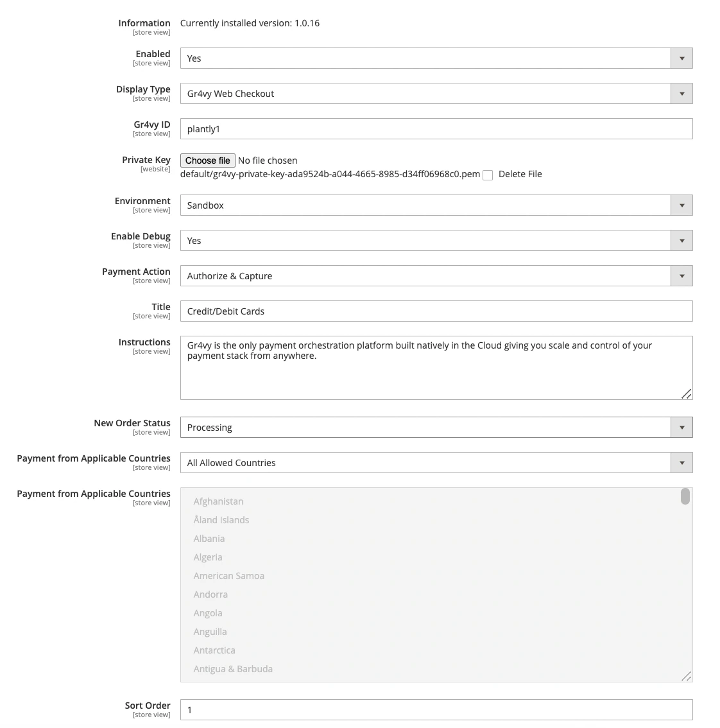Click the Choose file button
This screenshot has height=728, width=720.
207,160
